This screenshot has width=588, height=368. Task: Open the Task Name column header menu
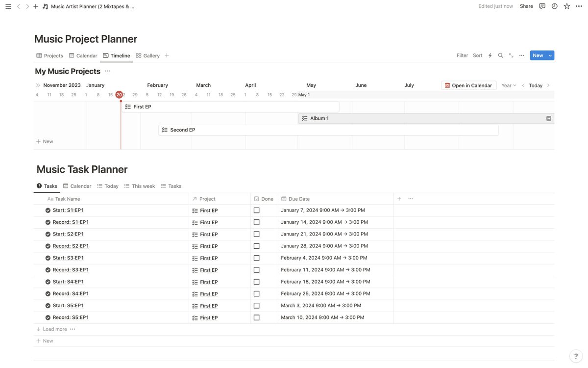(111, 199)
